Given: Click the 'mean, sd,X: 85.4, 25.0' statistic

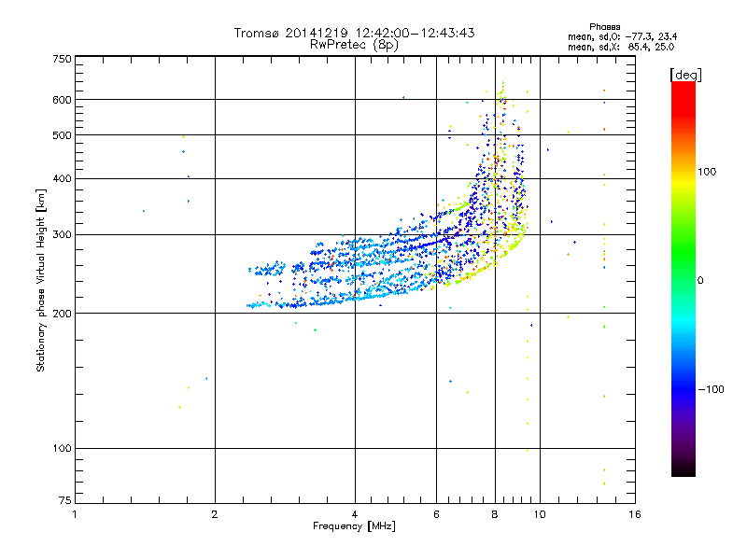Looking at the screenshot, I should pos(621,47).
